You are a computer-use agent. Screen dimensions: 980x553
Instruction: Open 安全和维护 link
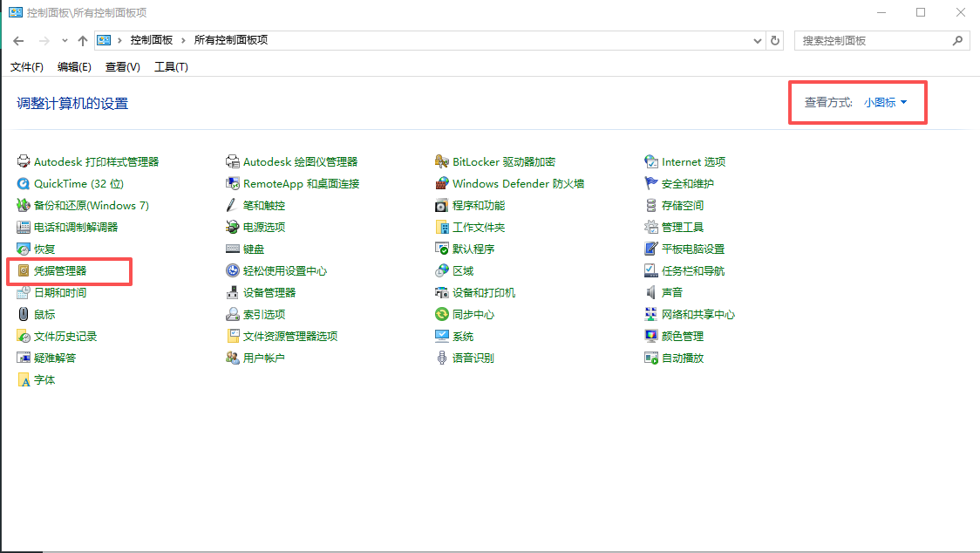click(688, 183)
